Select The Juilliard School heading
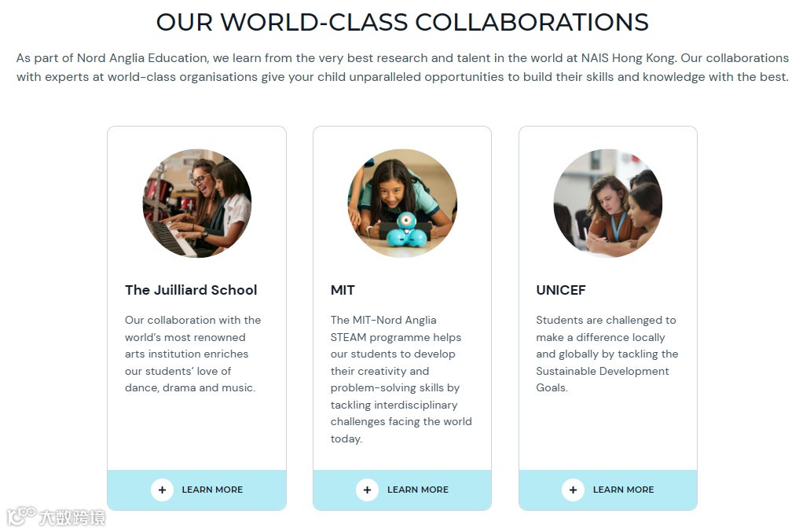 coord(191,290)
